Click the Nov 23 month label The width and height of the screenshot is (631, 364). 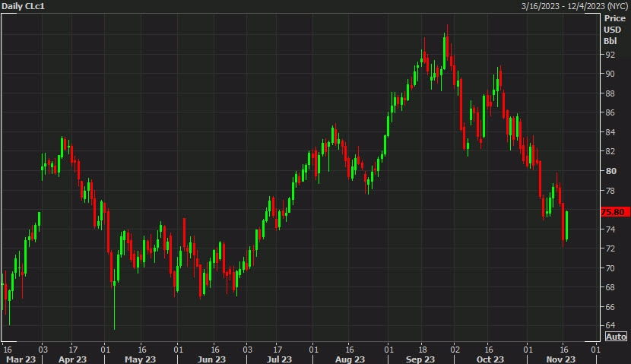click(560, 359)
